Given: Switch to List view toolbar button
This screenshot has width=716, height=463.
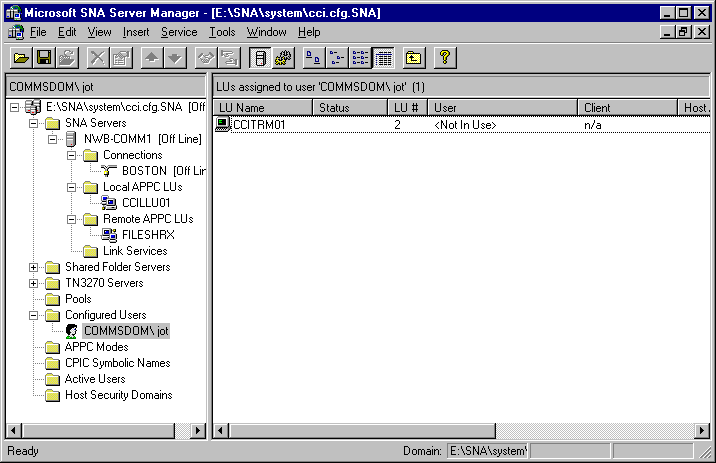Looking at the screenshot, I should coord(360,57).
